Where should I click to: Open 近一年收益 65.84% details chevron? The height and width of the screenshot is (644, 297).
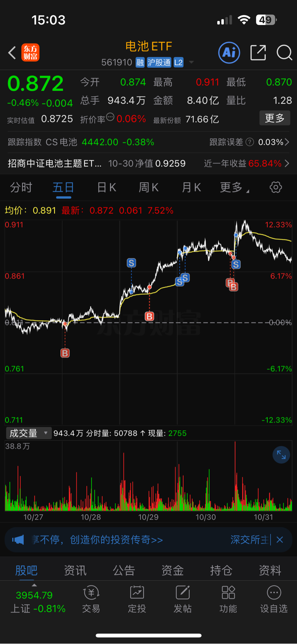[287, 163]
